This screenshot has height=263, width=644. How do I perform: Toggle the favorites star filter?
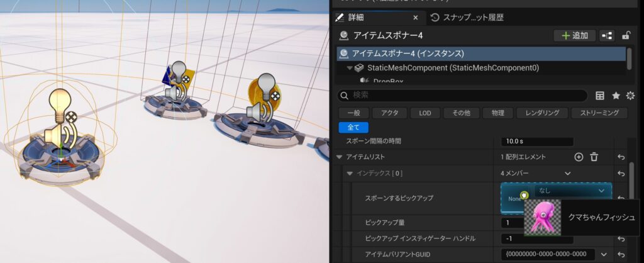[616, 96]
